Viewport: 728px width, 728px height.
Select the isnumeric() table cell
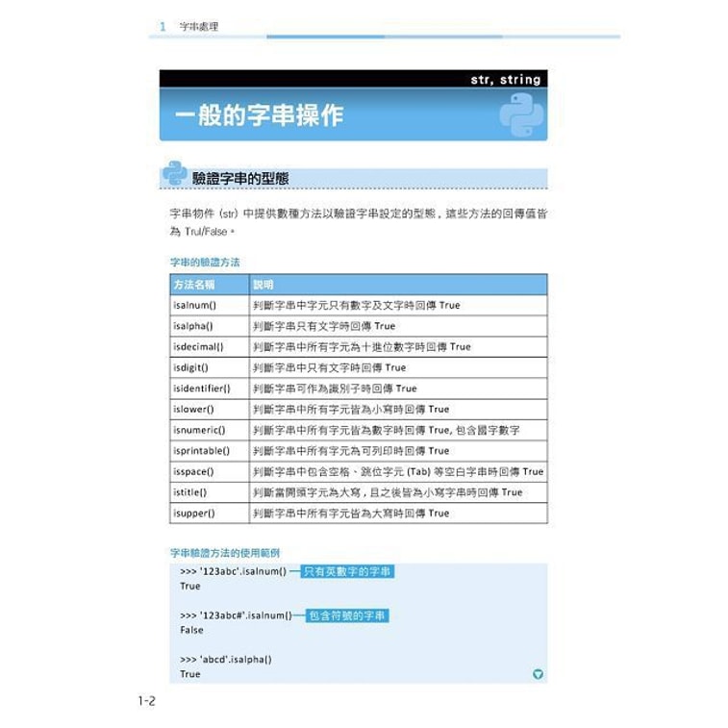tap(210, 431)
